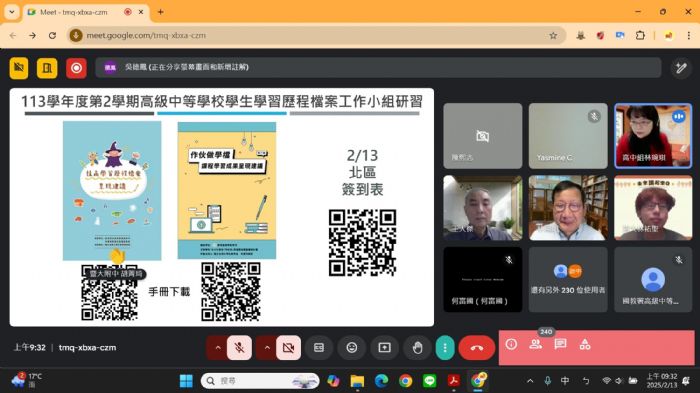Image resolution: width=700 pixels, height=393 pixels.
Task: Open audio settings chevron beside microphone
Action: tap(217, 347)
